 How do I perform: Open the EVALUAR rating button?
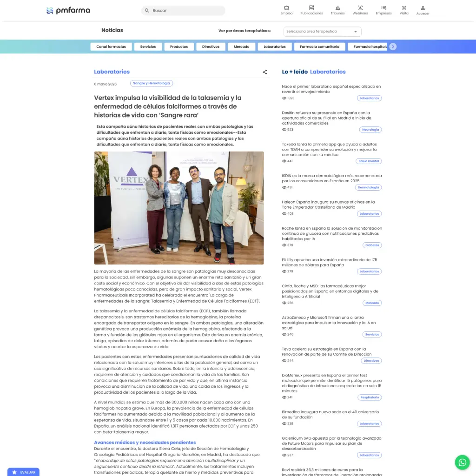[23, 472]
